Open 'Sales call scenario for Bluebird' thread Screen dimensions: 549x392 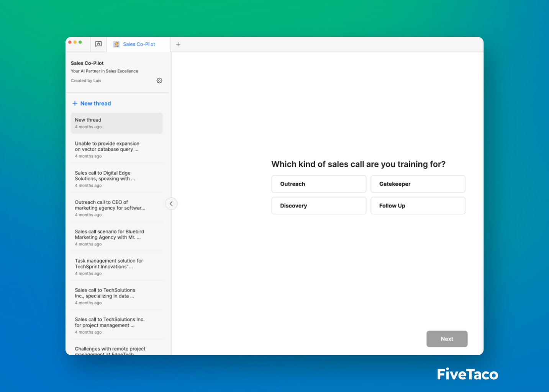pos(117,238)
